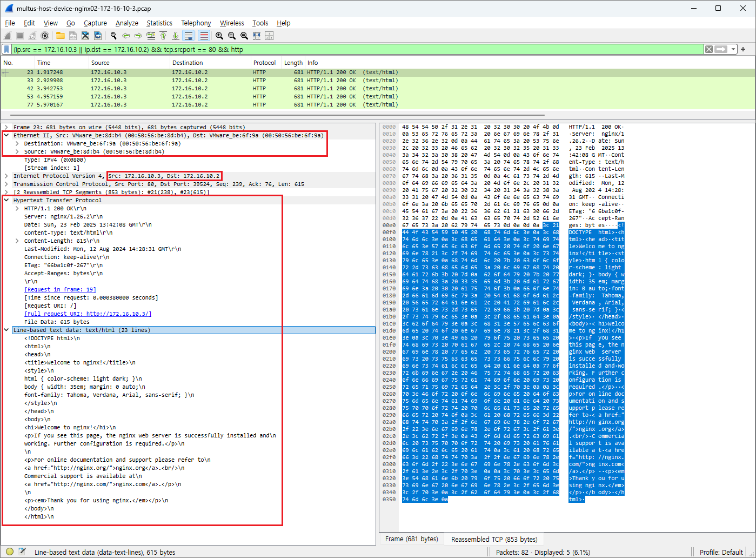Open the Analyze menu
Viewport: 756px width, 558px height.
pos(127,23)
